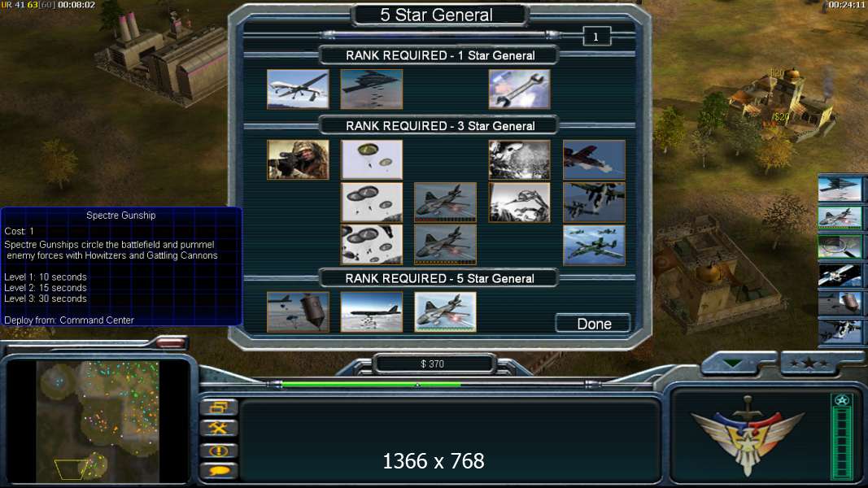Collapse the control bar with green arrow
This screenshot has height=488, width=868.
coord(732,364)
